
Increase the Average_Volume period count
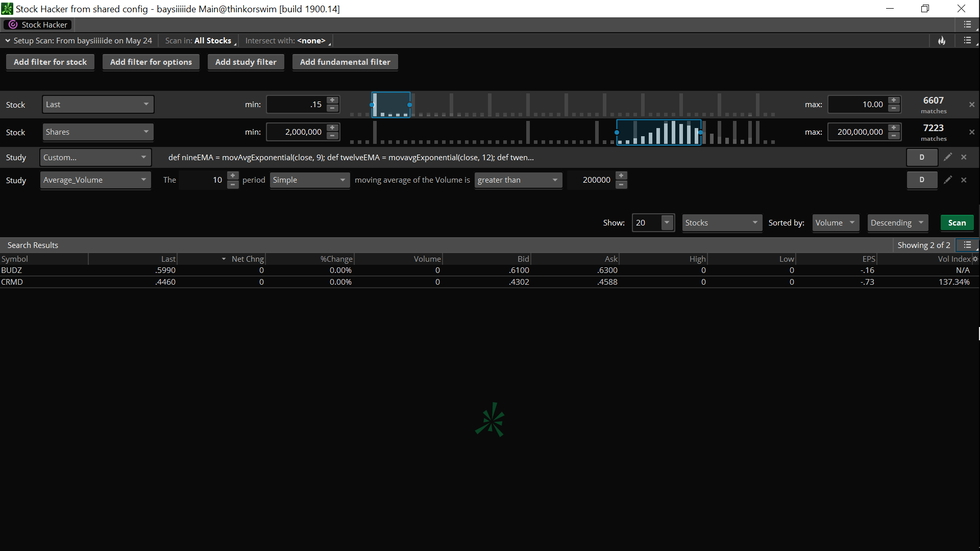pos(233,176)
